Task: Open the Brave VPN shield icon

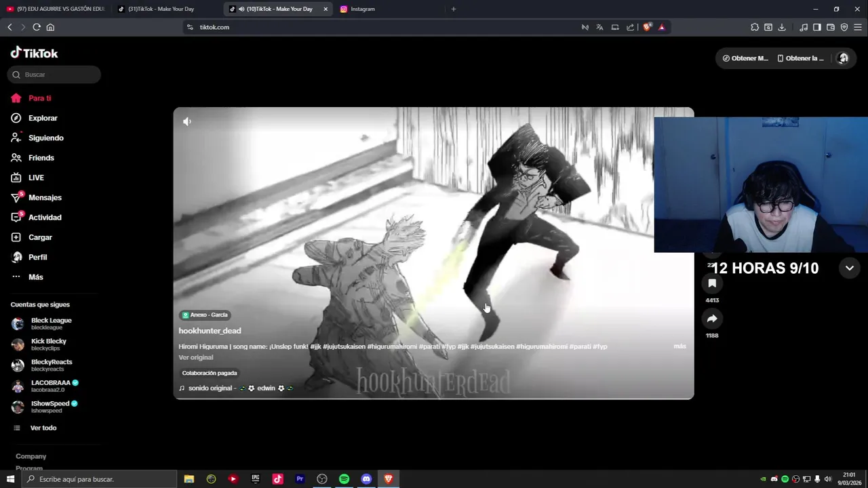Action: pos(844,27)
